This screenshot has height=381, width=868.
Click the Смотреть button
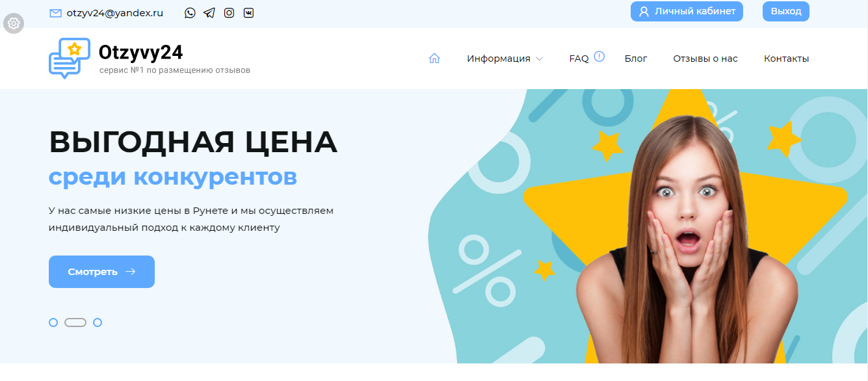[101, 272]
